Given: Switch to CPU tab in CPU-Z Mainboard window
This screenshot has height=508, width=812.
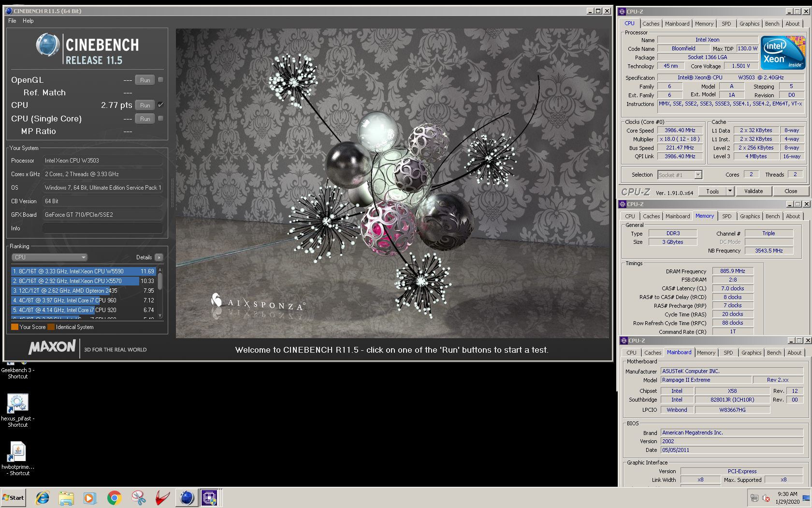Looking at the screenshot, I should pos(631,353).
